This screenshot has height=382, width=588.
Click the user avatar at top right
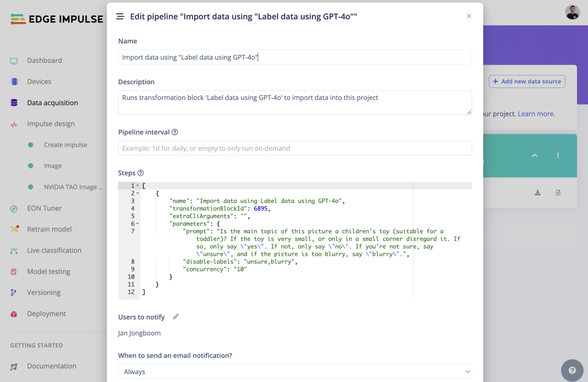(572, 12)
